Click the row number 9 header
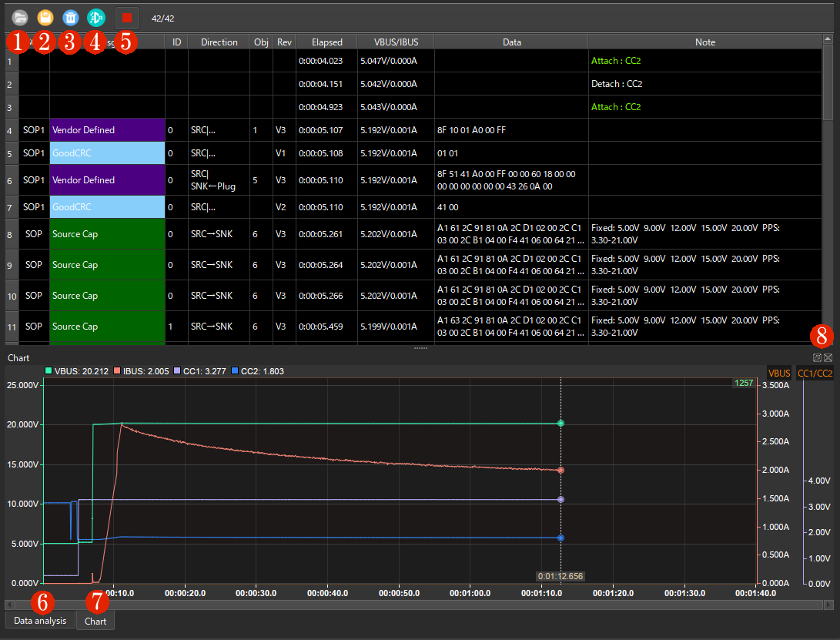Screen dimensions: 840x640 [12, 265]
